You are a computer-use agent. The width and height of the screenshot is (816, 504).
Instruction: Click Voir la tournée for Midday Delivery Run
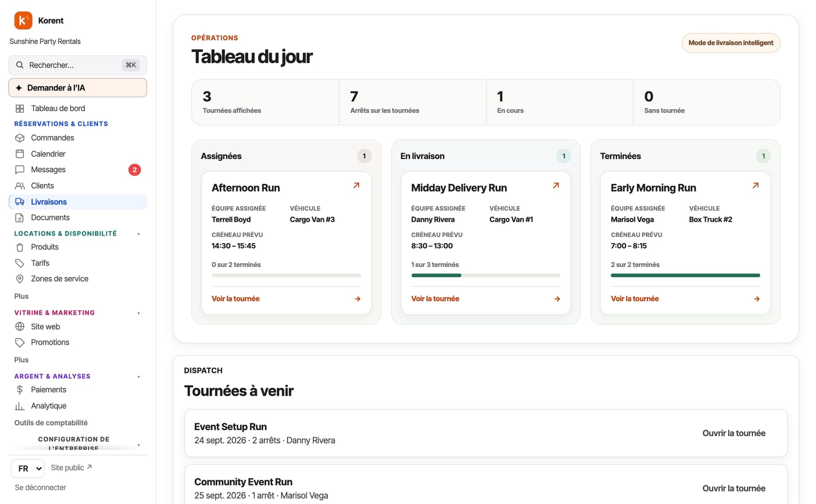point(435,299)
